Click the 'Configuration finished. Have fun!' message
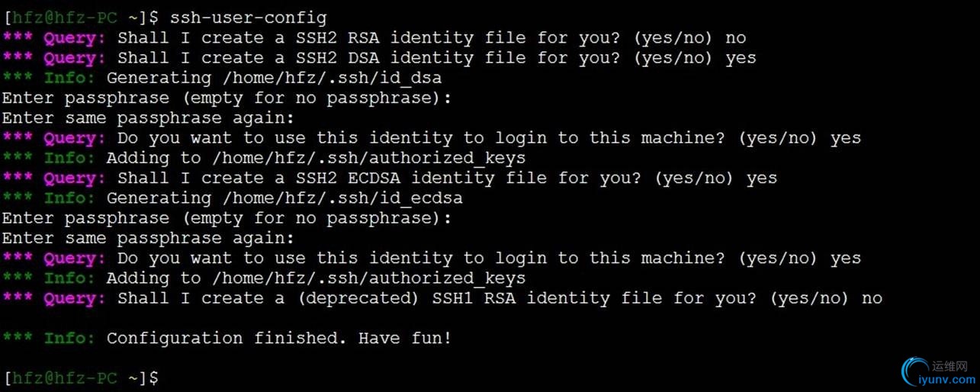The width and height of the screenshot is (980, 392). coord(279,338)
